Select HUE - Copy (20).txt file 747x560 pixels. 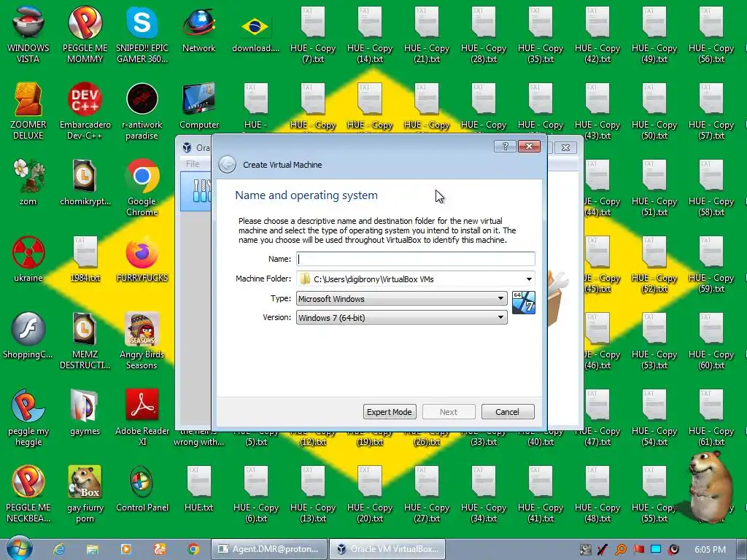[x=370, y=494]
